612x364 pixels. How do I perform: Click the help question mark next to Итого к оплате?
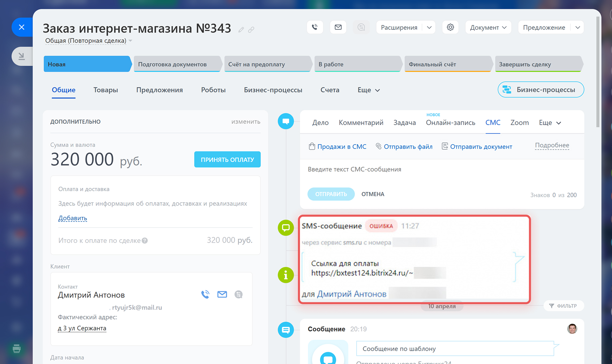(x=145, y=241)
